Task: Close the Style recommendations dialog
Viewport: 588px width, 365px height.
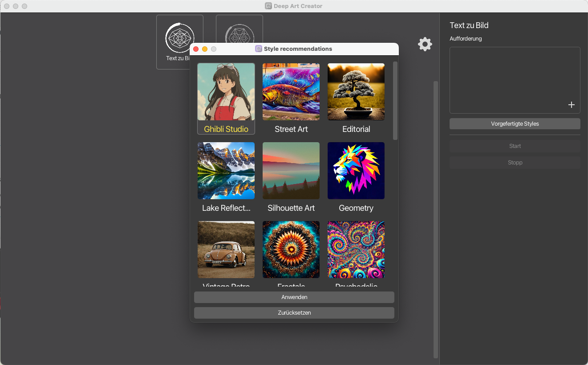Action: click(196, 49)
